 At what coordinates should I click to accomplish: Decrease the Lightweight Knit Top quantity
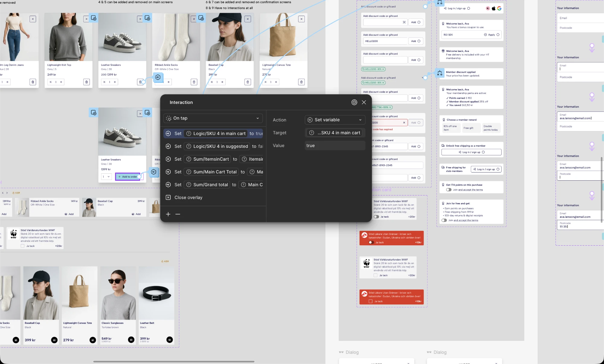[50, 82]
